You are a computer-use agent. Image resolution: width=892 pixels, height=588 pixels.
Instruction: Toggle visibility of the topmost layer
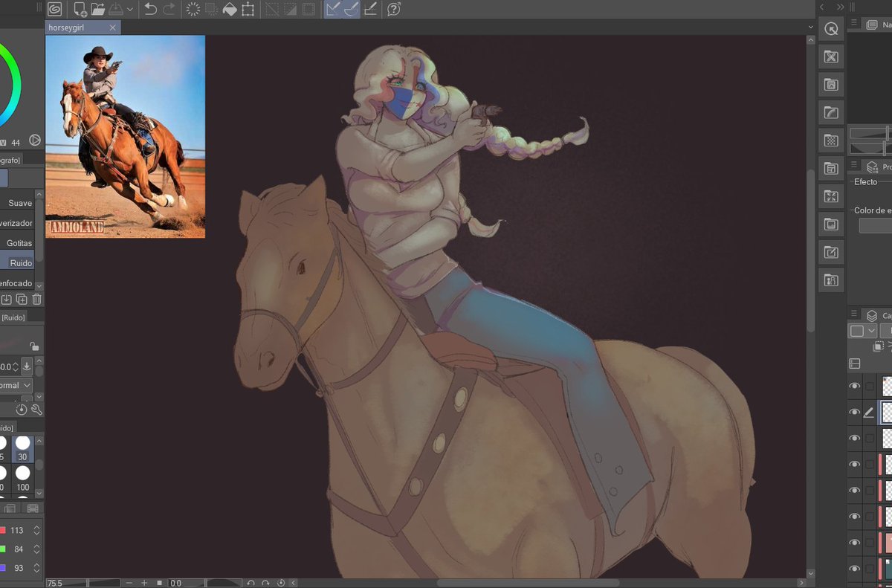click(x=855, y=386)
